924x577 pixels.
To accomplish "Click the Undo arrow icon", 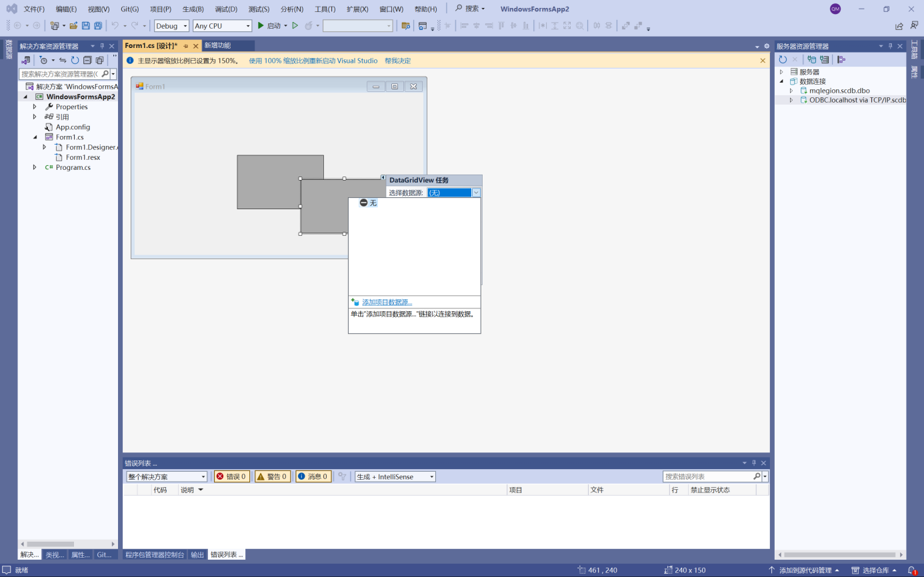I will point(115,25).
